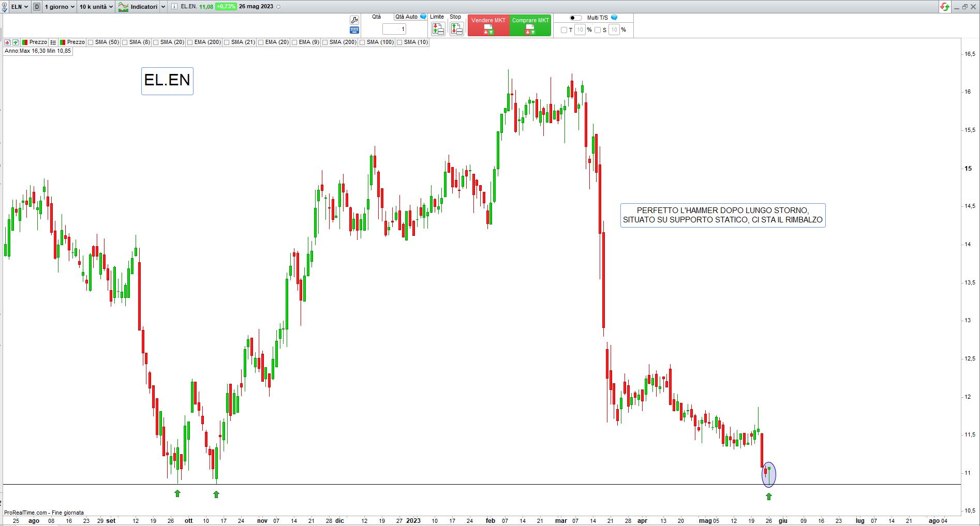980x526 pixels.
Task: Open the ELN ticker dropdown
Action: (x=20, y=7)
